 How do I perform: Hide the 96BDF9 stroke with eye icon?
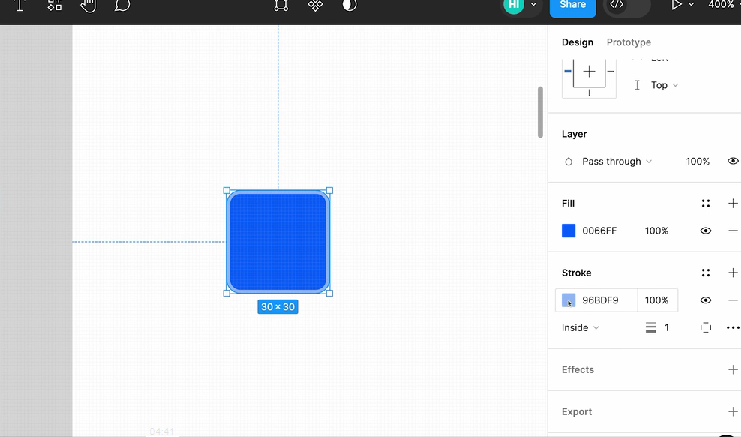(706, 300)
